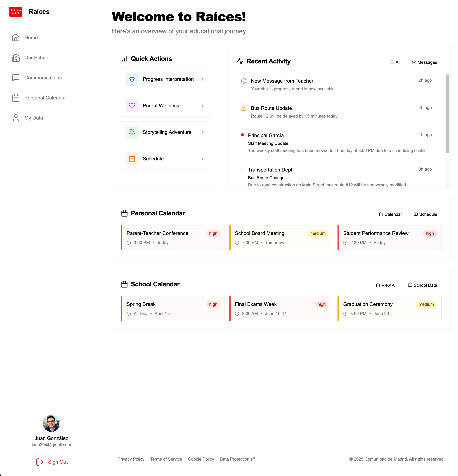Show All in Recent Activity
Image resolution: width=458 pixels, height=476 pixels.
(x=395, y=62)
